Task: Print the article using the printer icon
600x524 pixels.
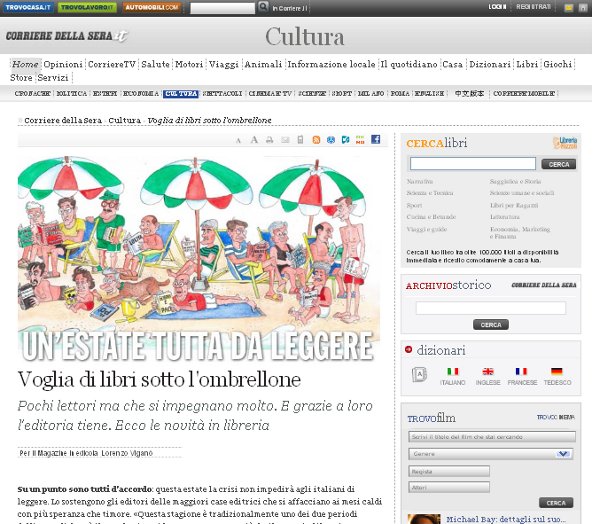Action: (270, 140)
